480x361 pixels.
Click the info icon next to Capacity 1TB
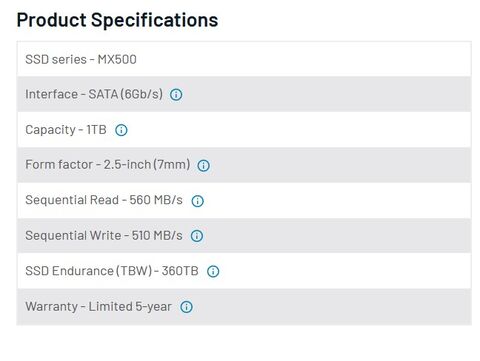point(121,130)
